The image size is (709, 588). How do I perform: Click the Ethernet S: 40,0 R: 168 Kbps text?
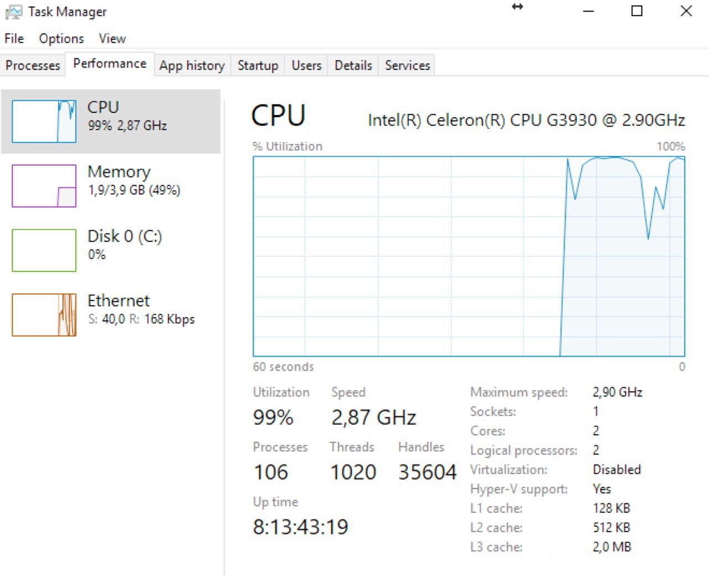pyautogui.click(x=141, y=319)
